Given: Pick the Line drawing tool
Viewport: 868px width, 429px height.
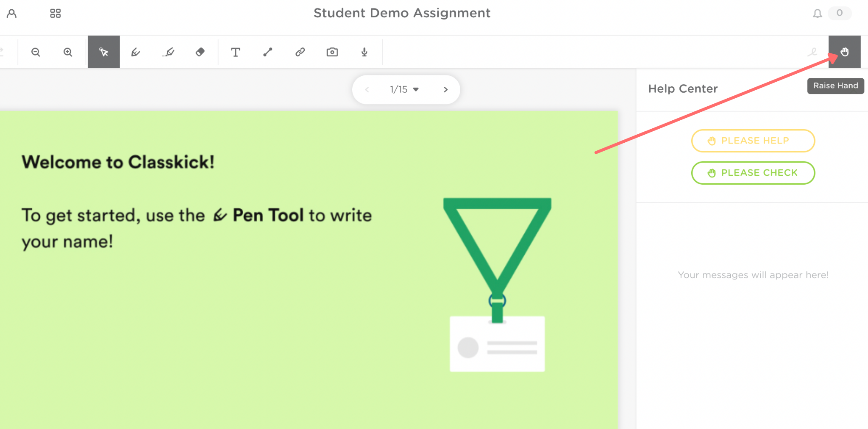Looking at the screenshot, I should (268, 52).
